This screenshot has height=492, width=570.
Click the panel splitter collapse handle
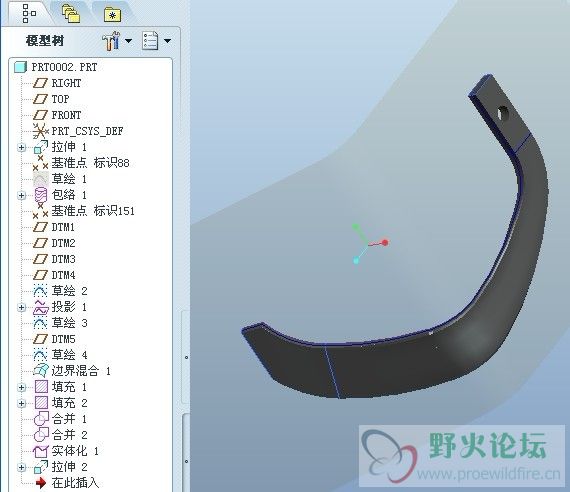pyautogui.click(x=186, y=357)
